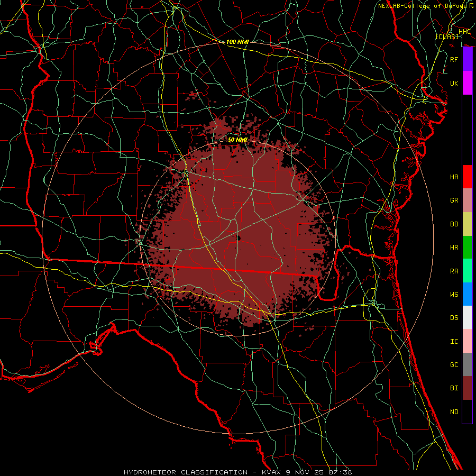Click the radar site marker at center
476x476 pixels.
[239, 237]
